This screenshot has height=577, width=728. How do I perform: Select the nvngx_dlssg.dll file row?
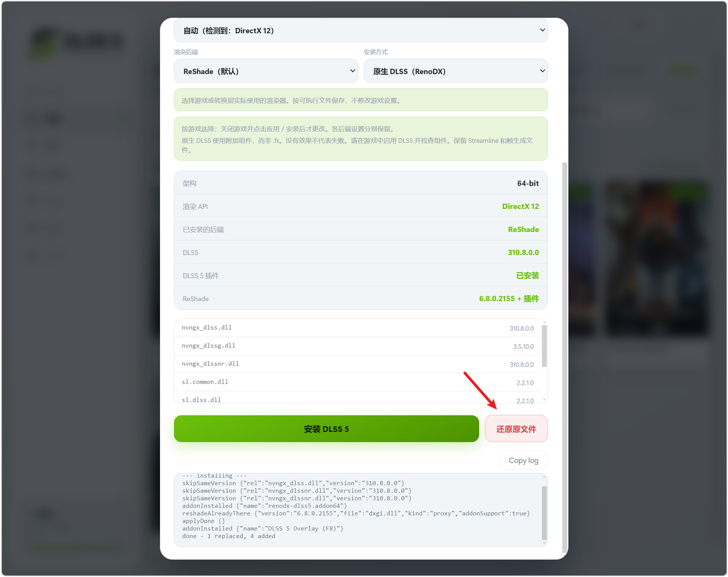pos(358,346)
